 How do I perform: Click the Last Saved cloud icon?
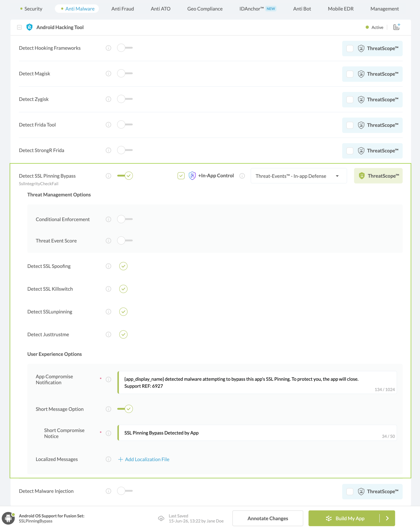[x=161, y=518]
